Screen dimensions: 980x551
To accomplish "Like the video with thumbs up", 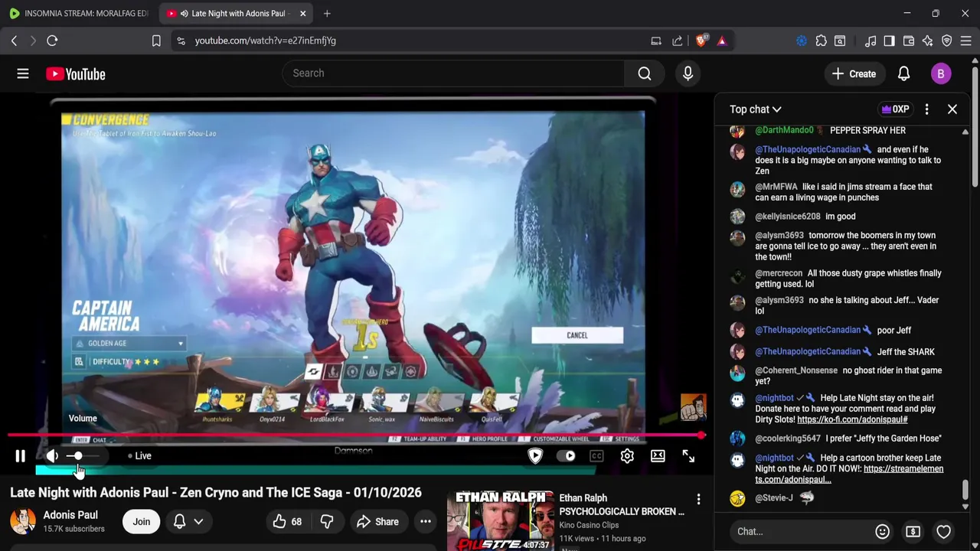I will coord(286,522).
